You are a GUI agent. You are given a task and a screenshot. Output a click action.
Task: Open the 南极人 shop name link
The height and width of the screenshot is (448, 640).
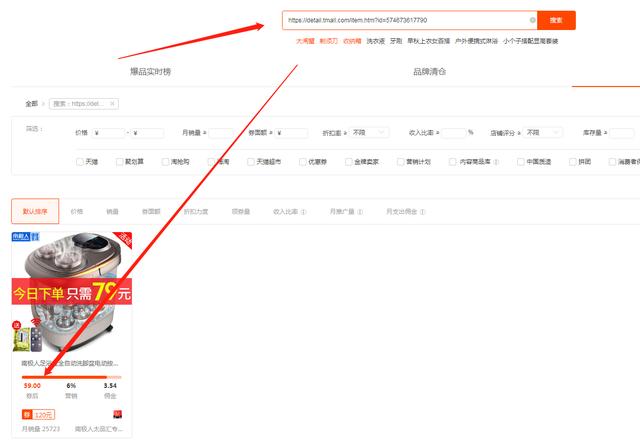coord(99,429)
